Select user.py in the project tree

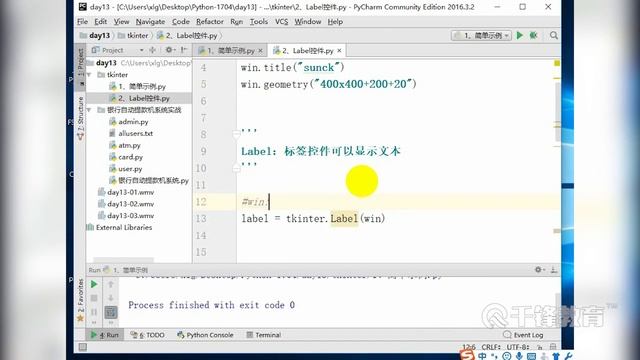126,169
